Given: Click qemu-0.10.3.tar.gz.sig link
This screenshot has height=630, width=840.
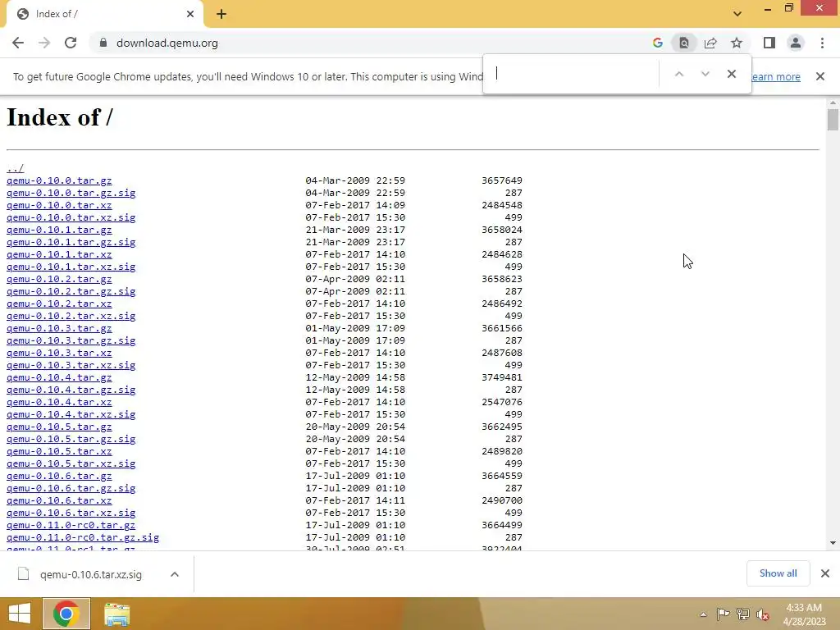Looking at the screenshot, I should tap(71, 340).
